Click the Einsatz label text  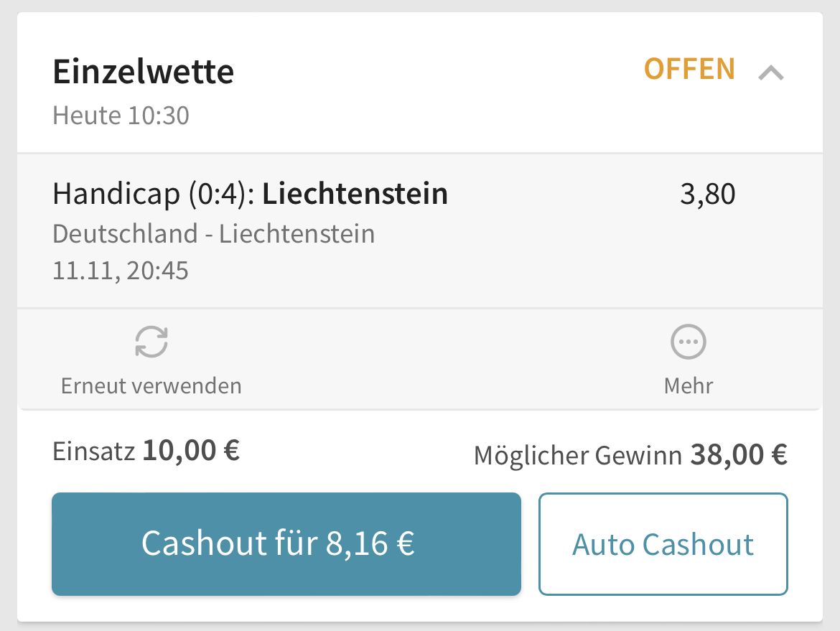(94, 451)
